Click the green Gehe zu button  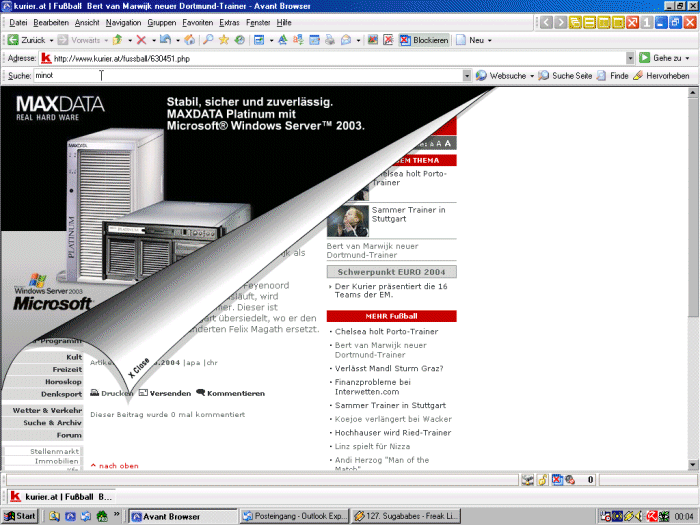click(x=660, y=58)
